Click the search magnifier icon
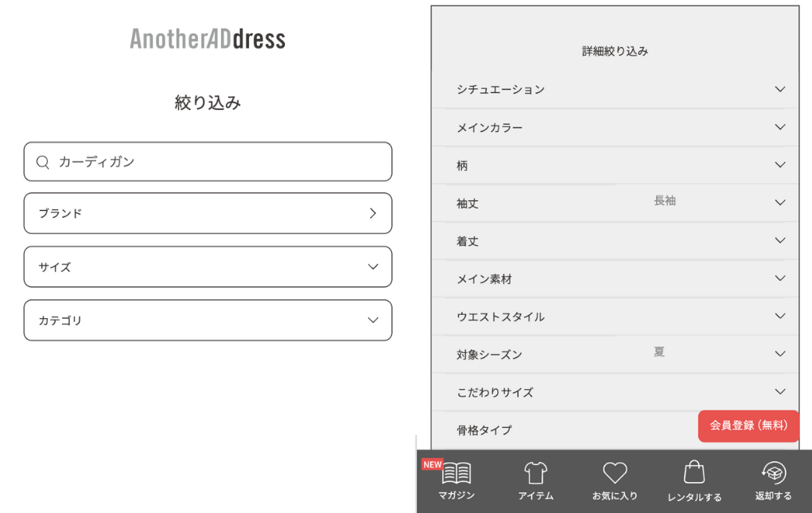This screenshot has height=513, width=812. point(43,162)
